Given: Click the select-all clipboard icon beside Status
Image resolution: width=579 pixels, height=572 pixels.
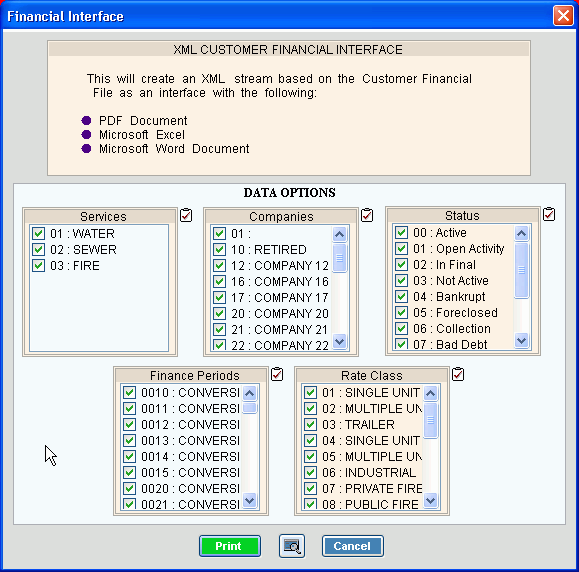Looking at the screenshot, I should 549,214.
